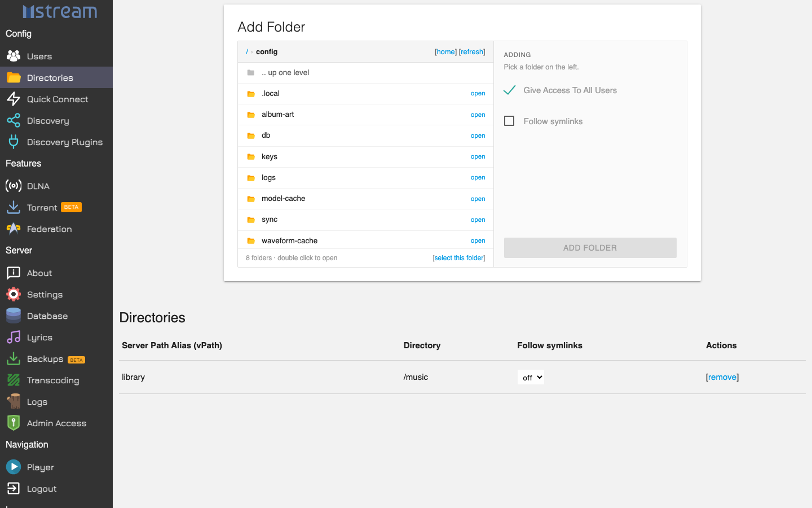This screenshot has width=812, height=508.
Task: Open the Lyrics music note icon
Action: (x=14, y=337)
